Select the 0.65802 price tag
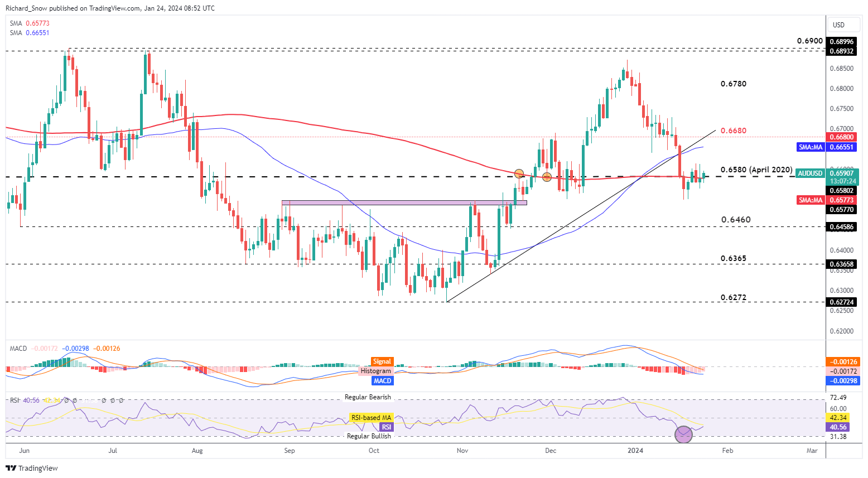 pyautogui.click(x=841, y=191)
